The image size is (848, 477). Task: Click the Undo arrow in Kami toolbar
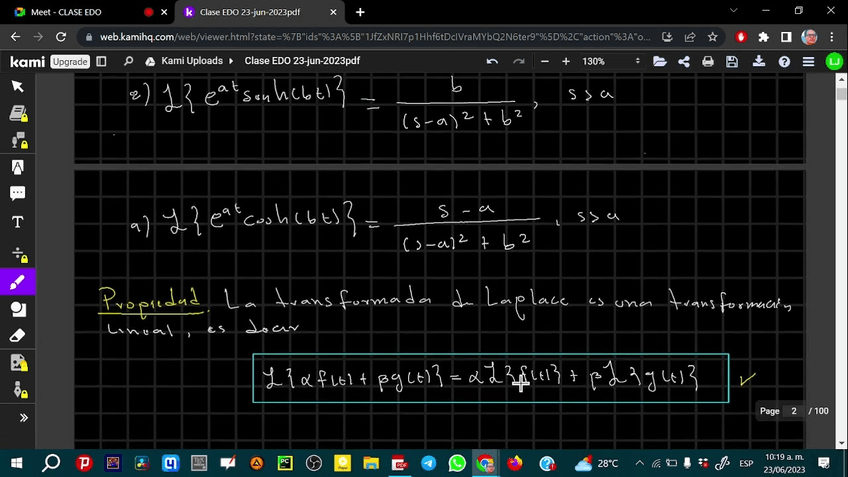pyautogui.click(x=492, y=61)
